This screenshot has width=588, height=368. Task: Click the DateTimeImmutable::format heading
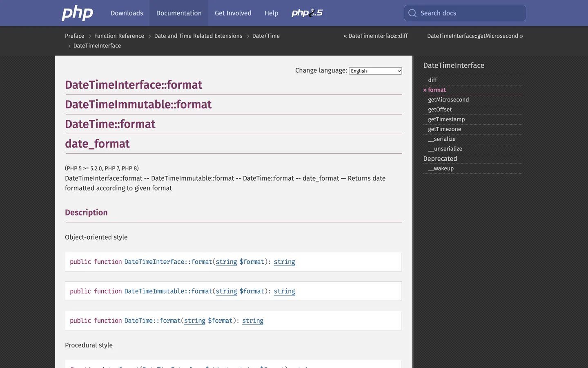point(138,104)
